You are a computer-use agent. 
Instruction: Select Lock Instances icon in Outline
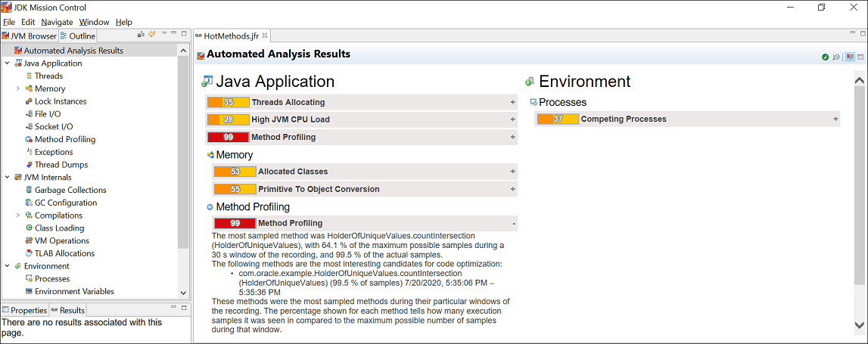click(x=29, y=101)
